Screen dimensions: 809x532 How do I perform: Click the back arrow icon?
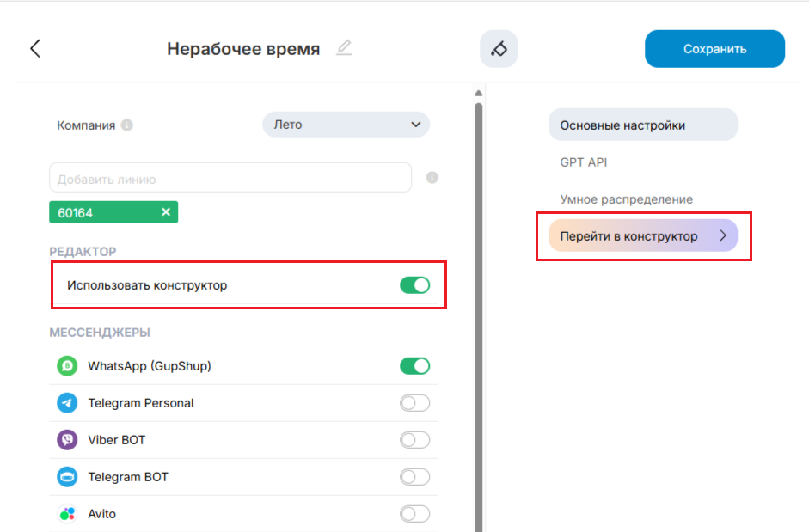35,48
